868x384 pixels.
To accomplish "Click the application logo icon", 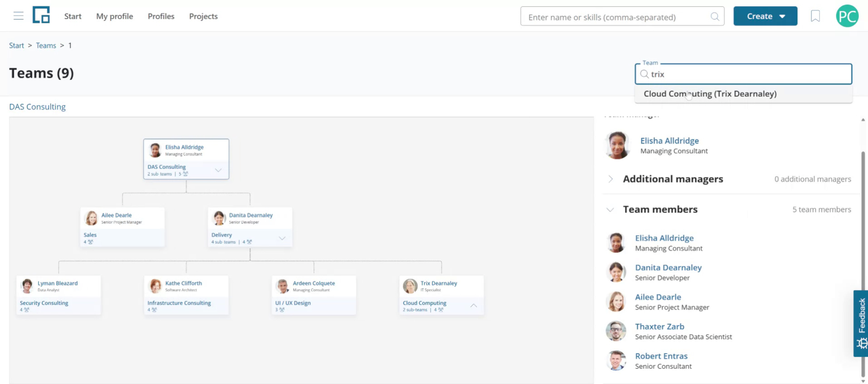I will click(41, 15).
